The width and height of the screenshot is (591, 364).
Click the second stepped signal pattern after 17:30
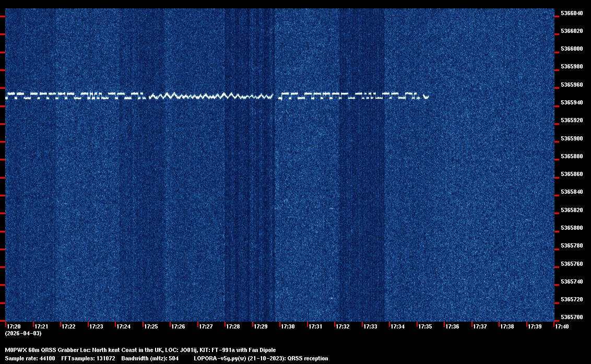click(350, 96)
